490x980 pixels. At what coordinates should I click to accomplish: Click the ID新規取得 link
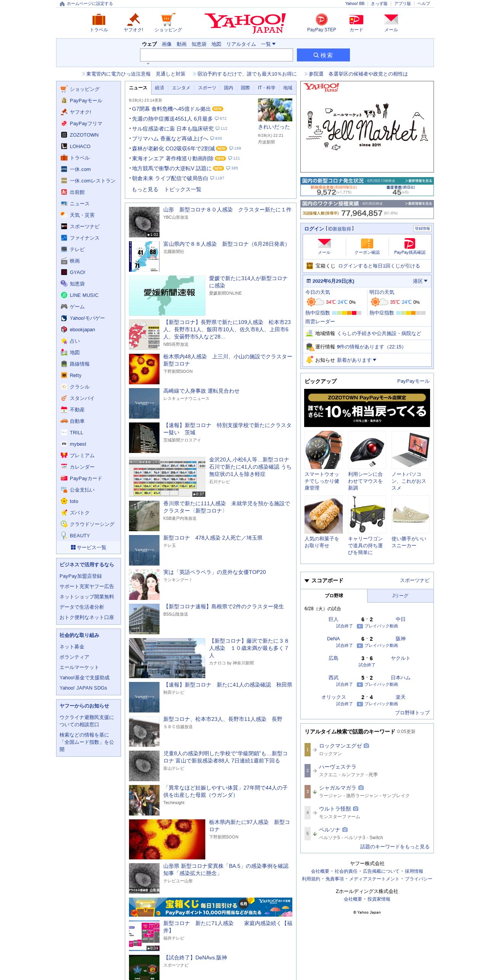tap(340, 229)
